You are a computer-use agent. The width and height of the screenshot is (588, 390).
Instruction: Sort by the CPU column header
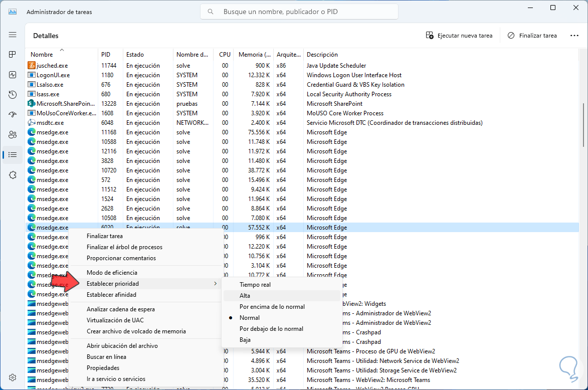point(225,54)
